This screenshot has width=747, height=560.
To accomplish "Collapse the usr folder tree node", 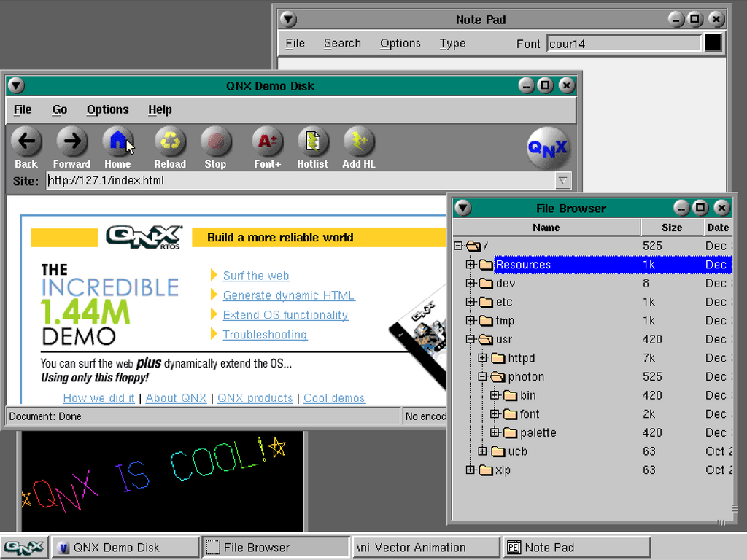I will (471, 339).
